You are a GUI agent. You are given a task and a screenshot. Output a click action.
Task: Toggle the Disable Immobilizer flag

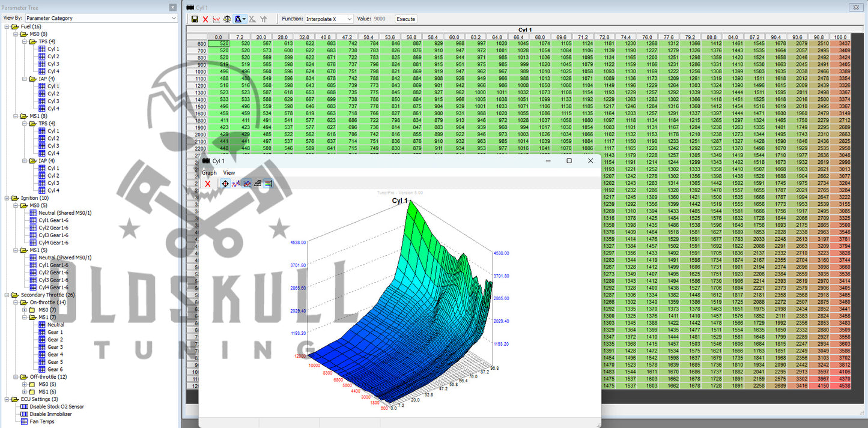point(50,414)
